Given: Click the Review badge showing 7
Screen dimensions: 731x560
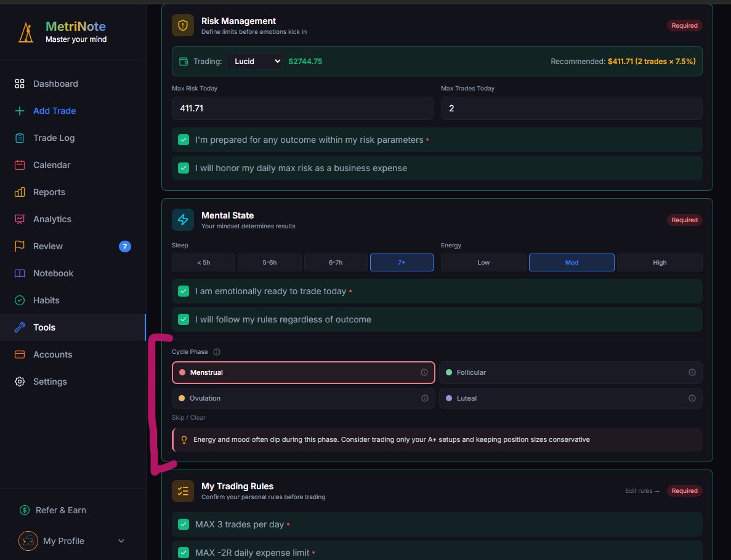Looking at the screenshot, I should [125, 246].
